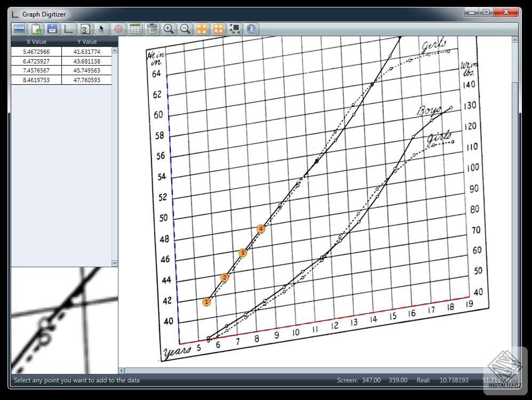Enable the add data point tool
Image resolution: width=532 pixels, height=400 pixels.
coord(118,29)
